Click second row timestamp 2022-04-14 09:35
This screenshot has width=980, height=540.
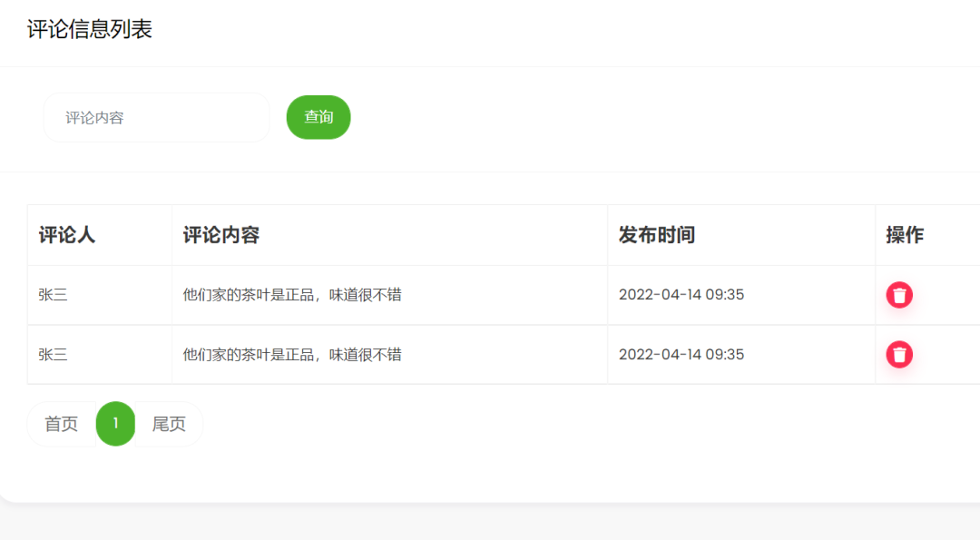click(x=681, y=354)
